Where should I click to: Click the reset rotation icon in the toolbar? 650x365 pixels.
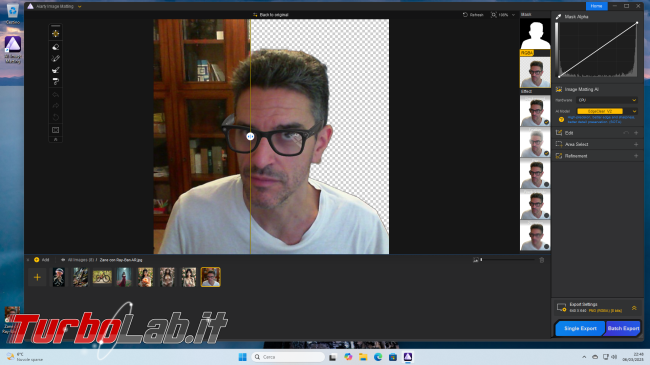tap(56, 117)
